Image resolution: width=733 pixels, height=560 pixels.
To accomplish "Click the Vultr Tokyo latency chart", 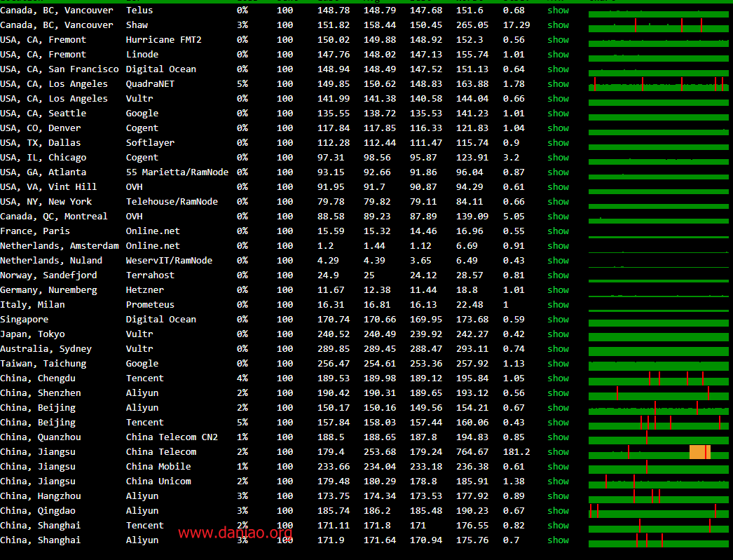I will pos(658,337).
